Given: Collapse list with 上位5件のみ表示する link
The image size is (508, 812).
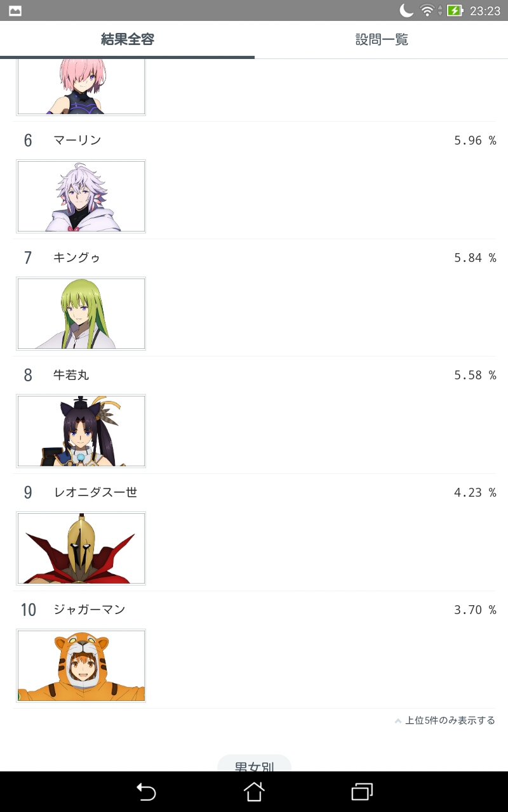Looking at the screenshot, I should point(450,721).
